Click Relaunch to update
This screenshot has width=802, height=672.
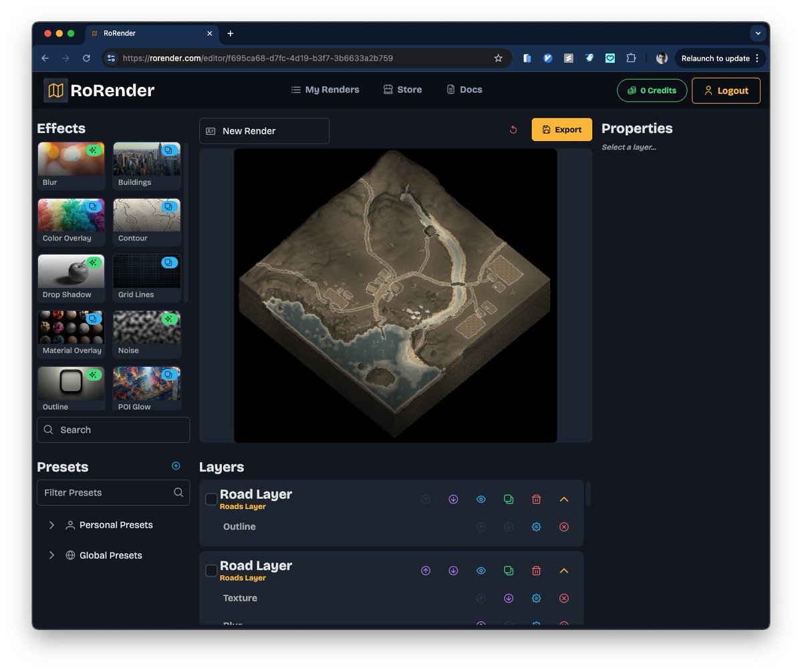(720, 58)
